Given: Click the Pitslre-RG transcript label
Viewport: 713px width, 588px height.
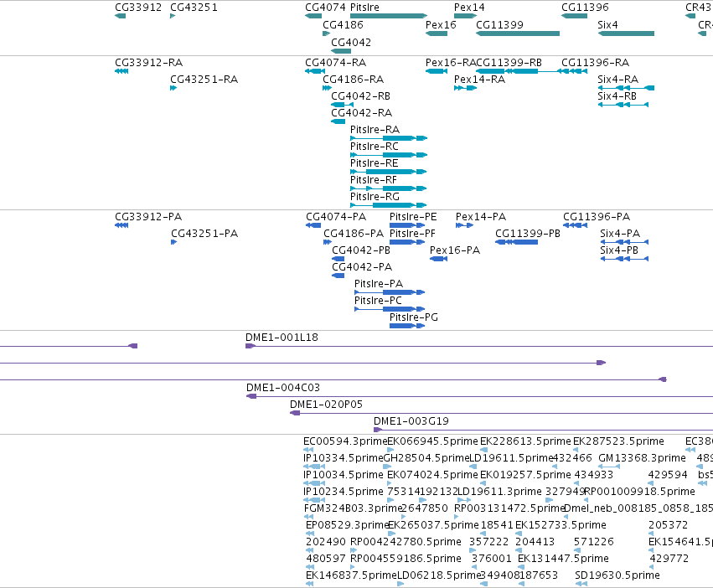Looking at the screenshot, I should tap(375, 197).
